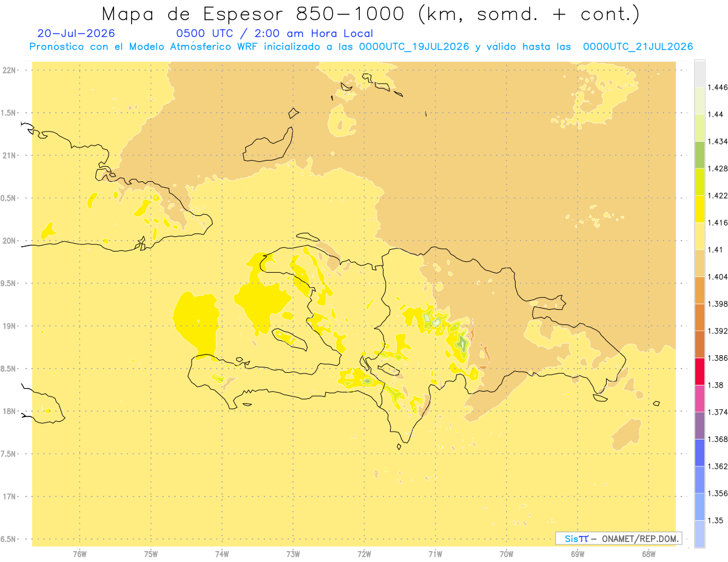Image resolution: width=728 pixels, height=562 pixels.
Task: Select the green swatch between 1.428 and 1.434
Action: 699,155
